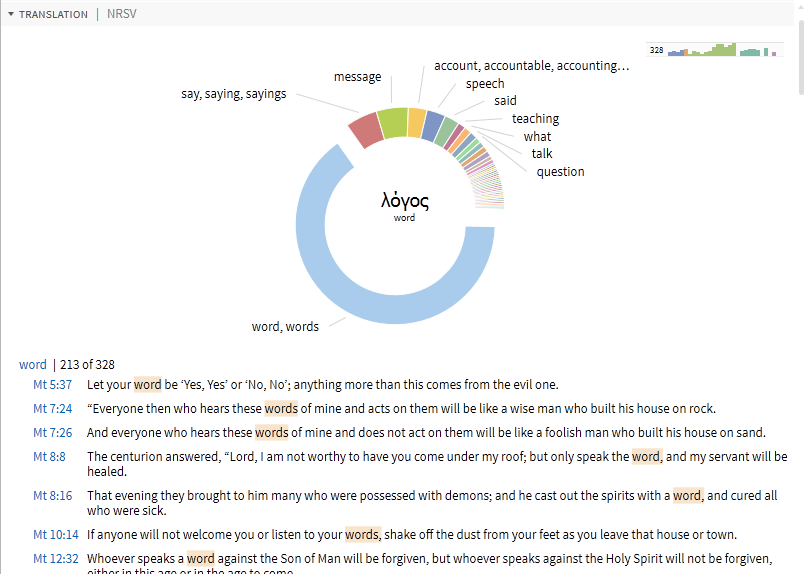
Task: Click the NRSV translation label
Action: coord(122,14)
